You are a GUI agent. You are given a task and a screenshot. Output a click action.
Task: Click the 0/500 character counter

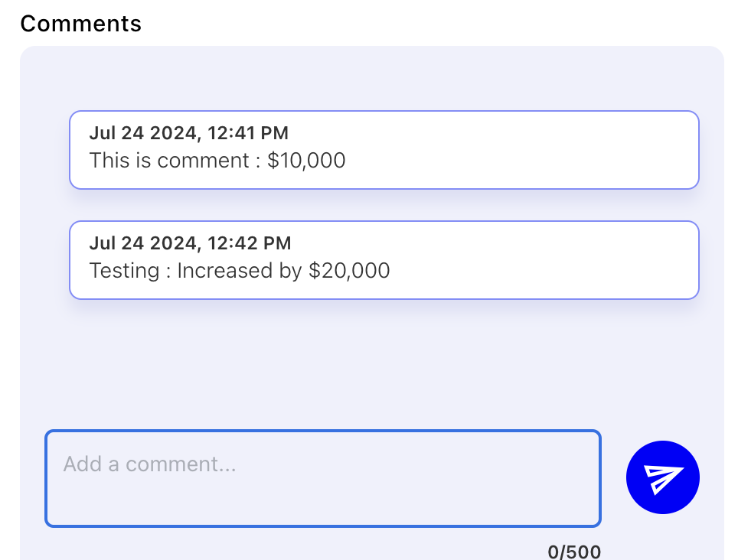tap(574, 552)
